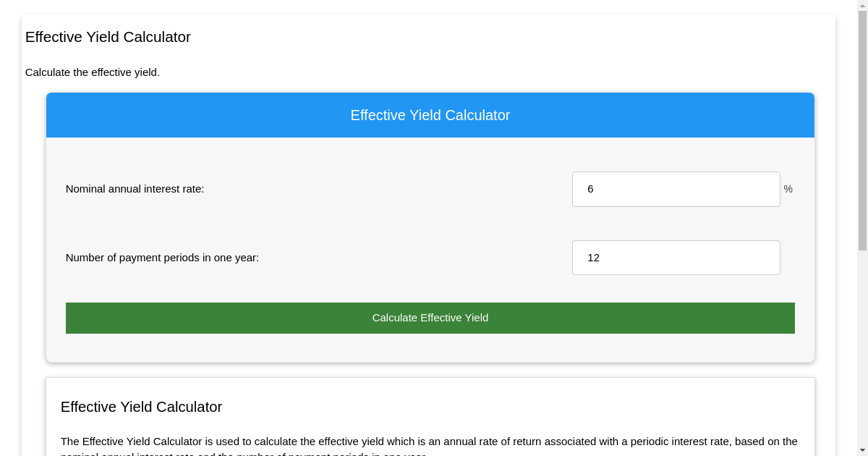Click the calculator description paragraph text
Image resolution: width=868 pixels, height=456 pixels.
coord(429,442)
